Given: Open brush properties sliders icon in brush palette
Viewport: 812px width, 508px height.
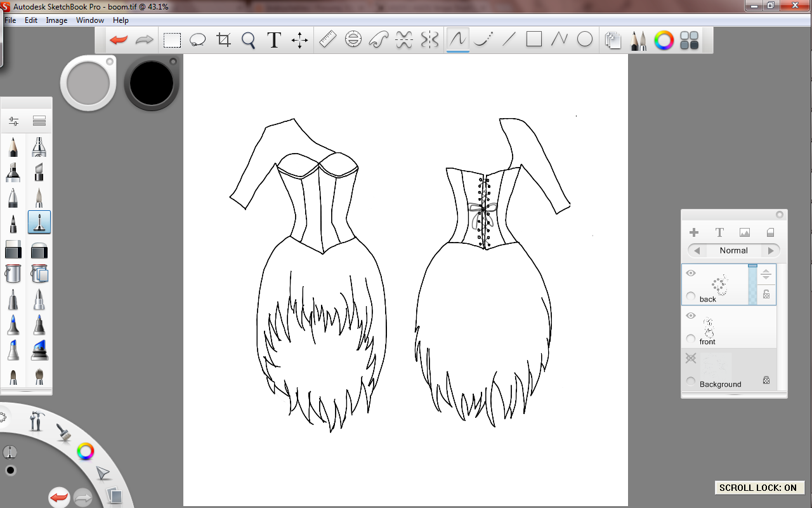Looking at the screenshot, I should [x=13, y=121].
